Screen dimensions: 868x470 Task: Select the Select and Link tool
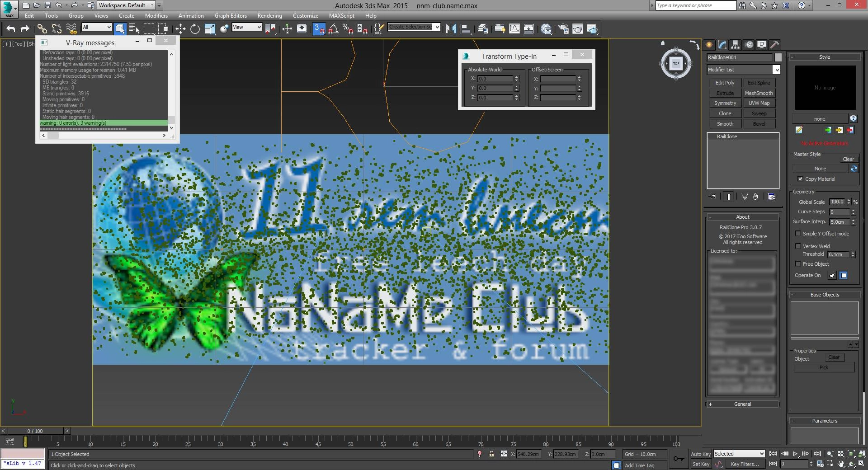pyautogui.click(x=42, y=29)
